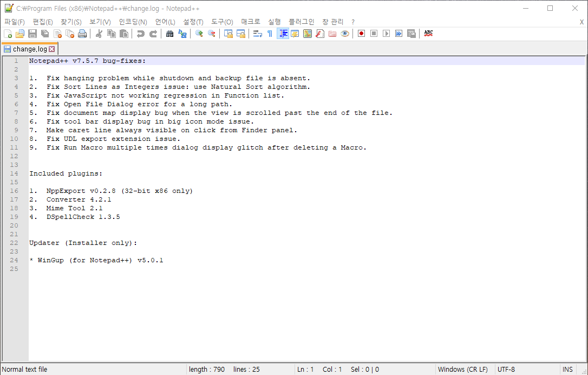Screen dimensions: 588x375
Task: Show the Document Map panel icon
Action: pyautogui.click(x=308, y=34)
